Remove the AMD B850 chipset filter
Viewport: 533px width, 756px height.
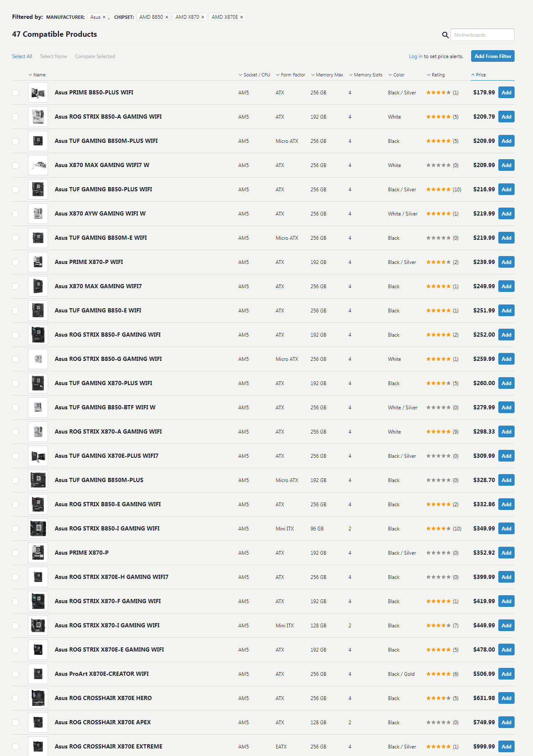coord(167,17)
